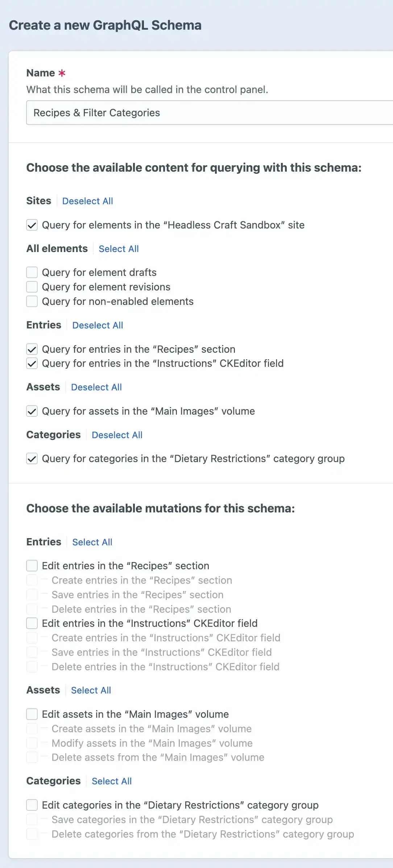The width and height of the screenshot is (393, 868).
Task: Uncheck querying assets in the "Main Images" volume
Action: 32,411
